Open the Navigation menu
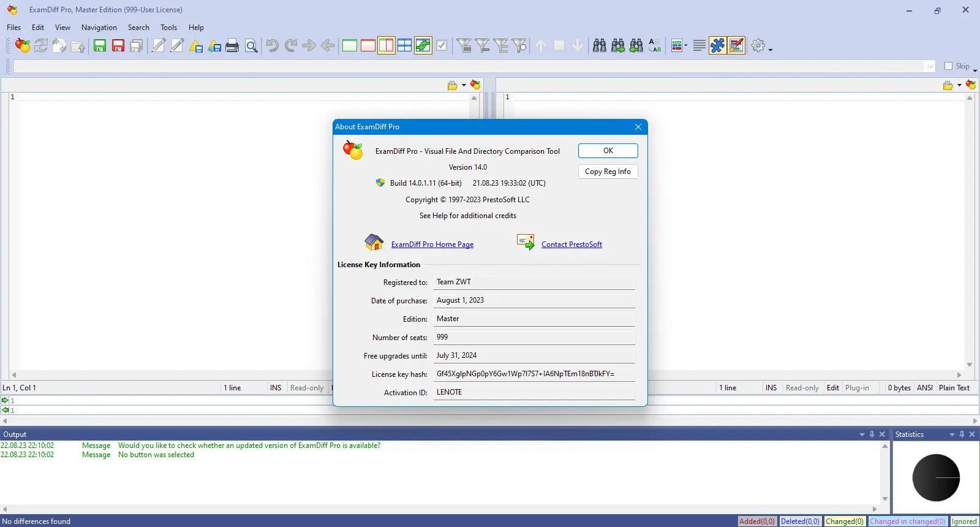This screenshot has width=980, height=527. tap(99, 28)
